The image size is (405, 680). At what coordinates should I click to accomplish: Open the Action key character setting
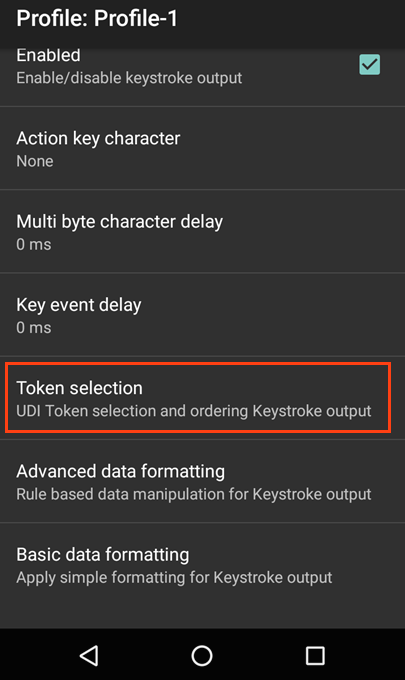pos(202,148)
